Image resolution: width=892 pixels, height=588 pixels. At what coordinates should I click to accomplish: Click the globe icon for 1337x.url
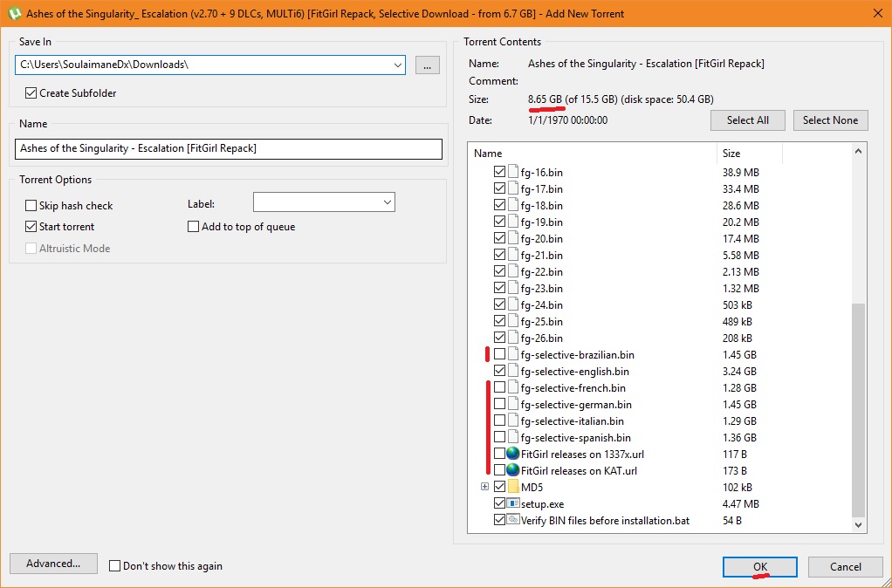pyautogui.click(x=513, y=455)
